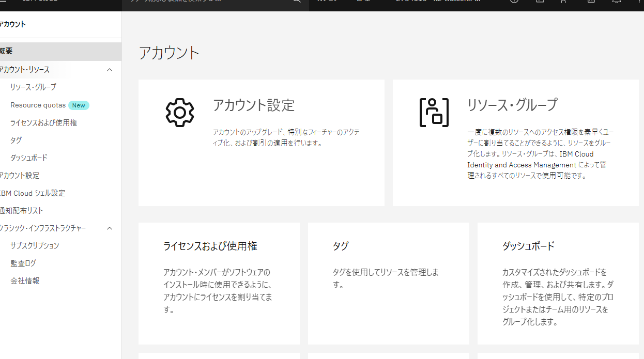Open リソース・グループ in the left sidebar

point(33,87)
